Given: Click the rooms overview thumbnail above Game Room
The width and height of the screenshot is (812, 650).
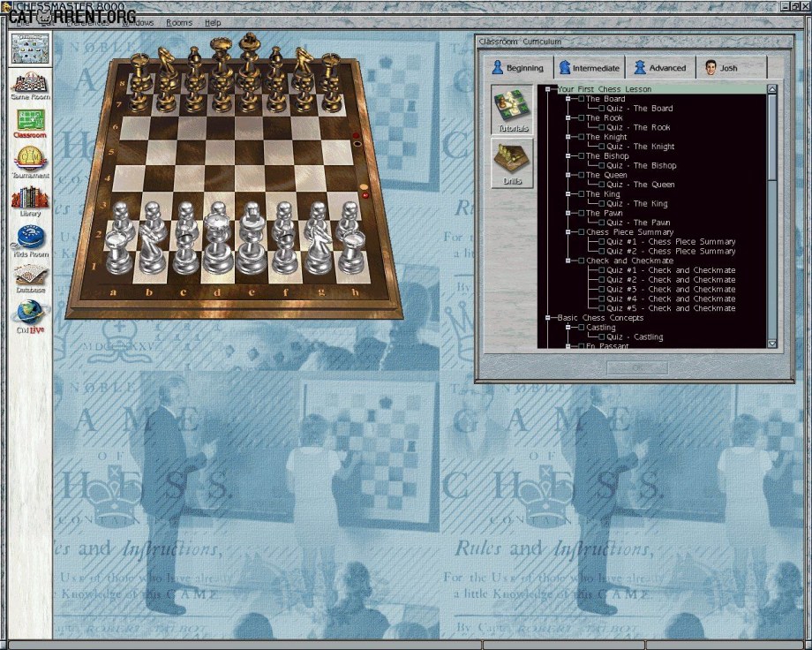Looking at the screenshot, I should coord(31,49).
